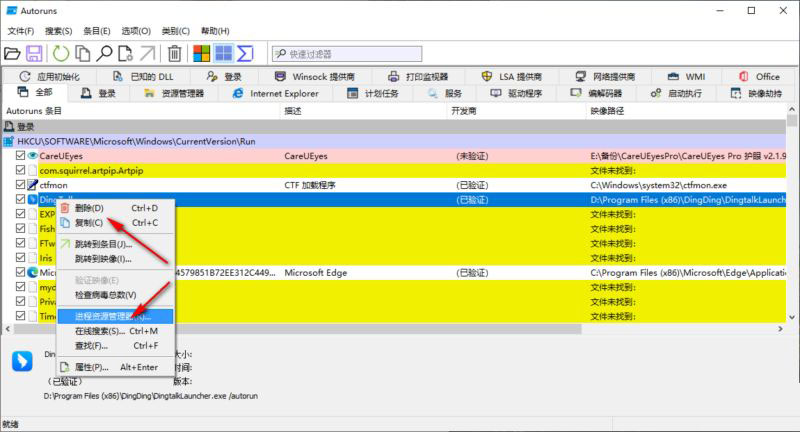Click the vertical scrollbar down arrow
The width and height of the screenshot is (800, 432).
coord(792,317)
